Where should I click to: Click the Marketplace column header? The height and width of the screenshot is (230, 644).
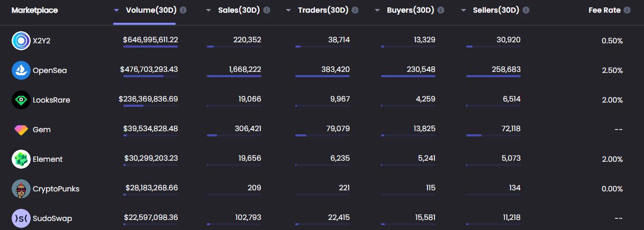pos(35,10)
